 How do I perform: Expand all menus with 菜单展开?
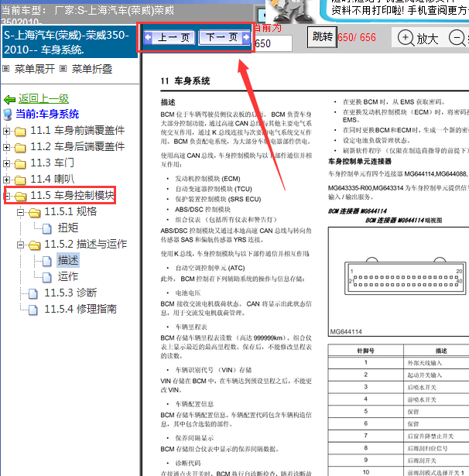(34, 69)
